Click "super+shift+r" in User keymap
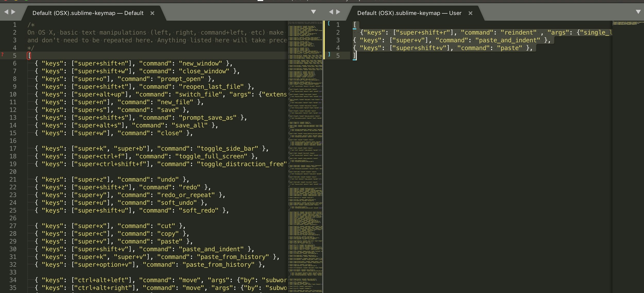The width and height of the screenshot is (644, 293). (x=425, y=32)
